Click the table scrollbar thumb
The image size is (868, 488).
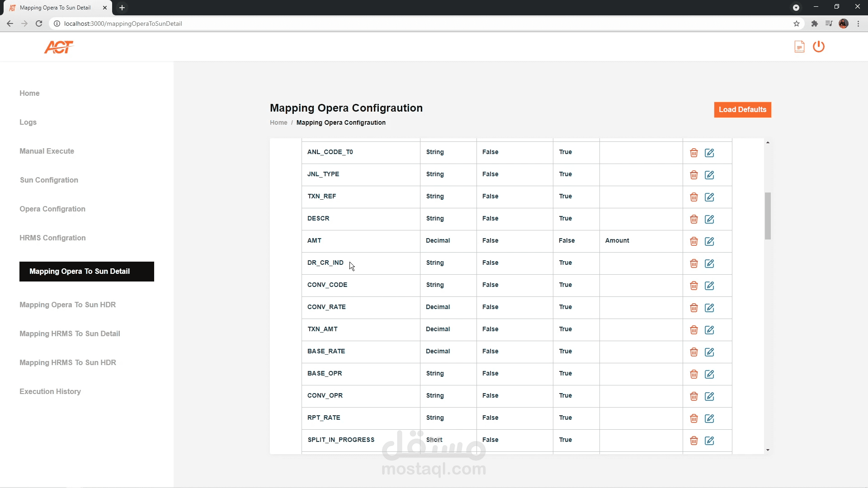pos(768,216)
